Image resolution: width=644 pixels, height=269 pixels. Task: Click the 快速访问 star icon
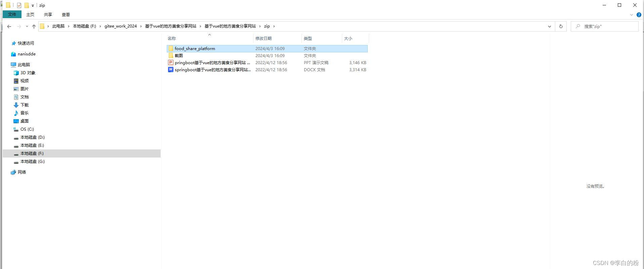point(13,43)
